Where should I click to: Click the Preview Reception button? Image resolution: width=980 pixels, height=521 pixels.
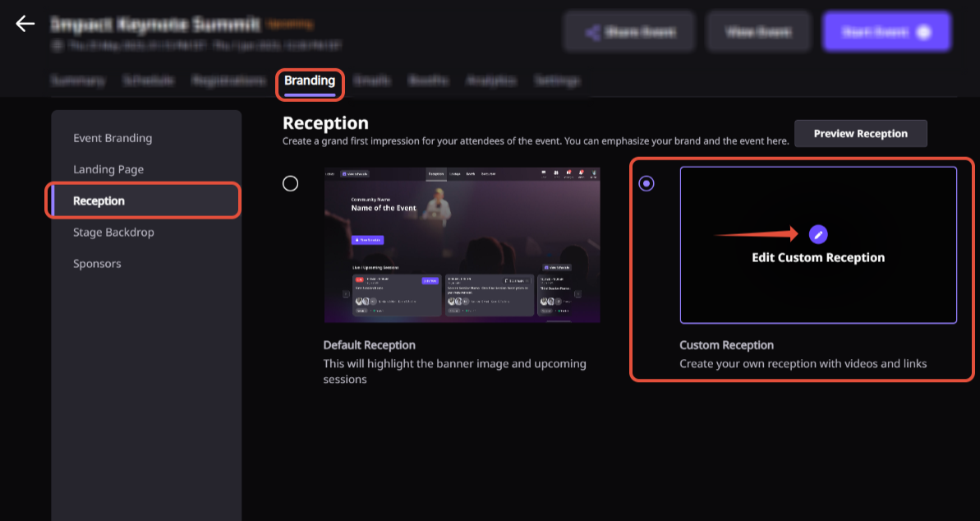pyautogui.click(x=861, y=133)
